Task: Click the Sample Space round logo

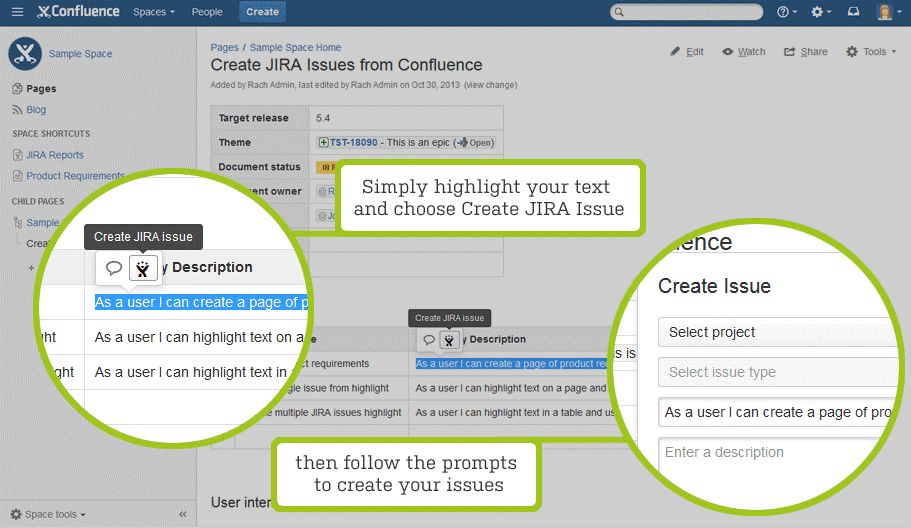Action: [25, 53]
